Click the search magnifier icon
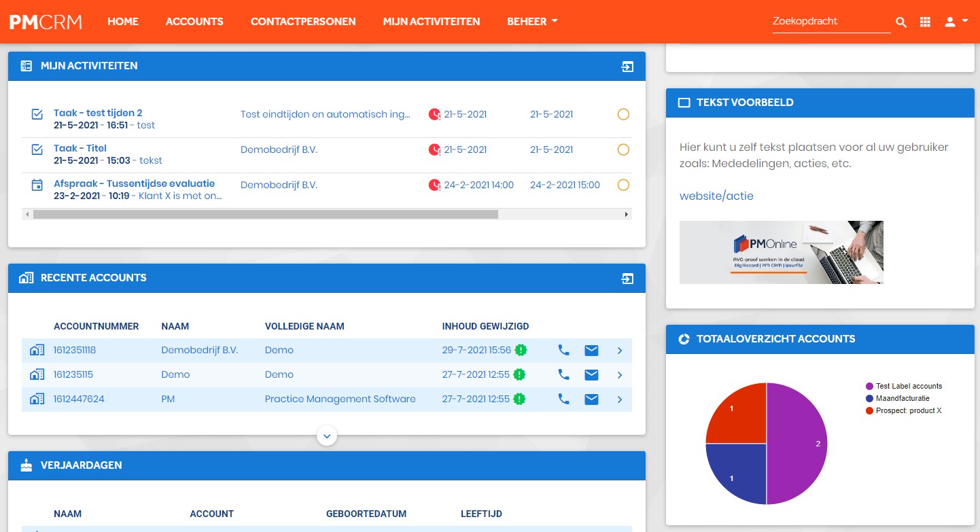The width and height of the screenshot is (980, 532). click(901, 22)
